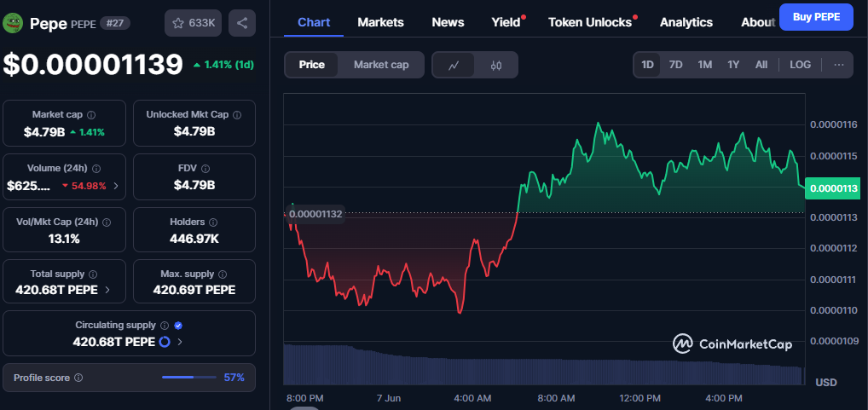The height and width of the screenshot is (410, 868).
Task: Click the 57% profile score value
Action: click(234, 378)
